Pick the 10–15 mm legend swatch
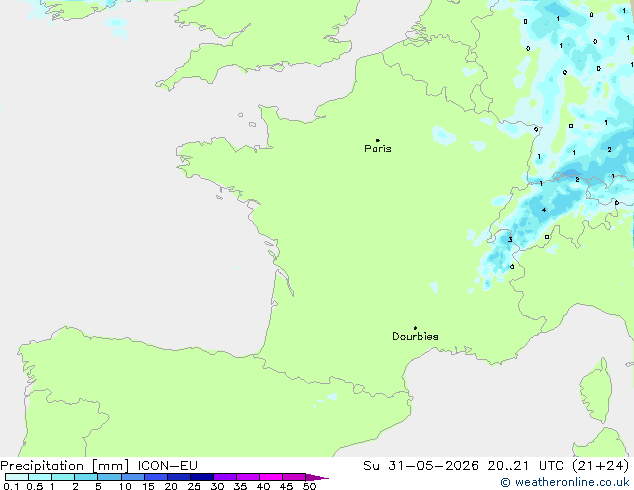The height and width of the screenshot is (490, 634). [x=132, y=477]
